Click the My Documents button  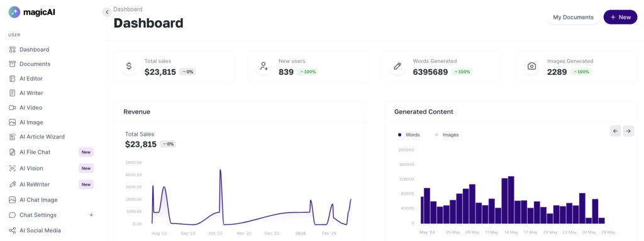pos(573,17)
